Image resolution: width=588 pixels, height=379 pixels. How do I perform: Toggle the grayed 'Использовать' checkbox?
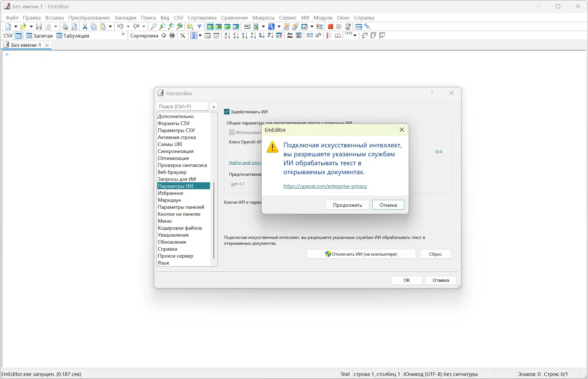pos(232,132)
